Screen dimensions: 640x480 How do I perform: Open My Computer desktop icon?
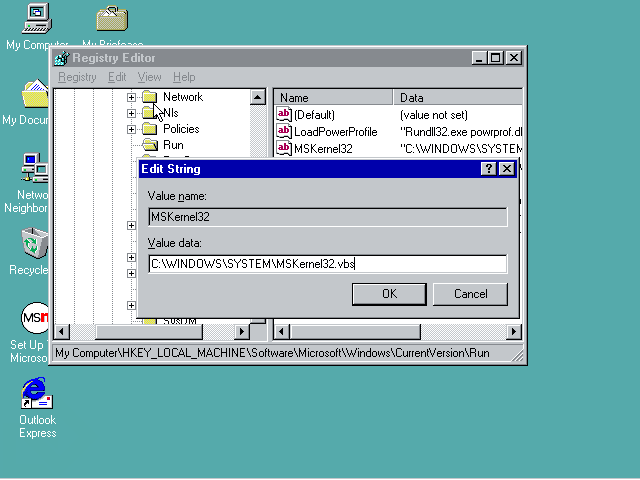click(x=37, y=19)
